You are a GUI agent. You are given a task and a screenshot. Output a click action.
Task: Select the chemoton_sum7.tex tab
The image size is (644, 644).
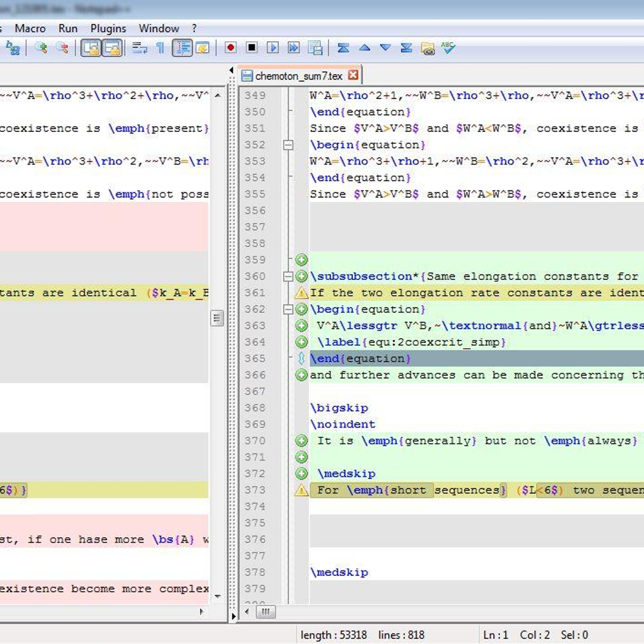[298, 75]
